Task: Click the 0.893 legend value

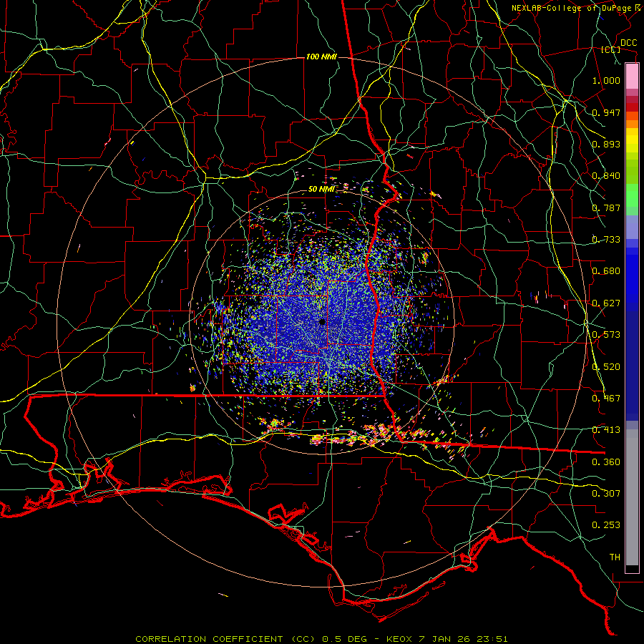Action: coord(606,144)
